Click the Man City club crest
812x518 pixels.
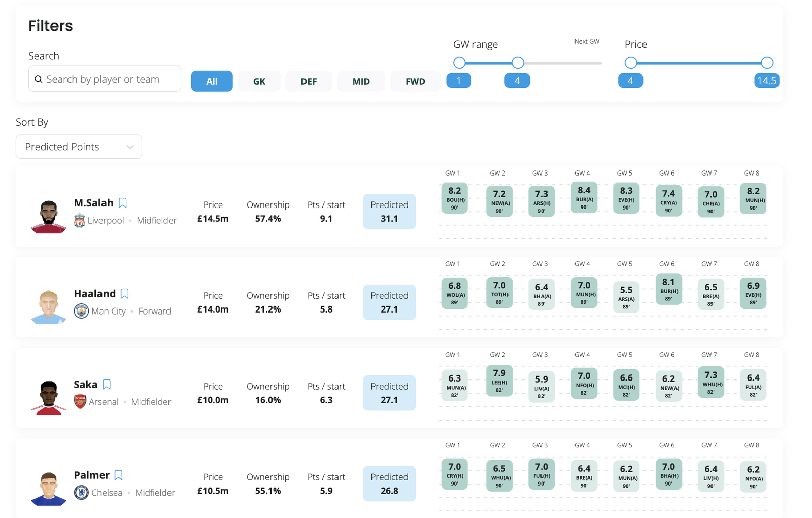(x=81, y=311)
